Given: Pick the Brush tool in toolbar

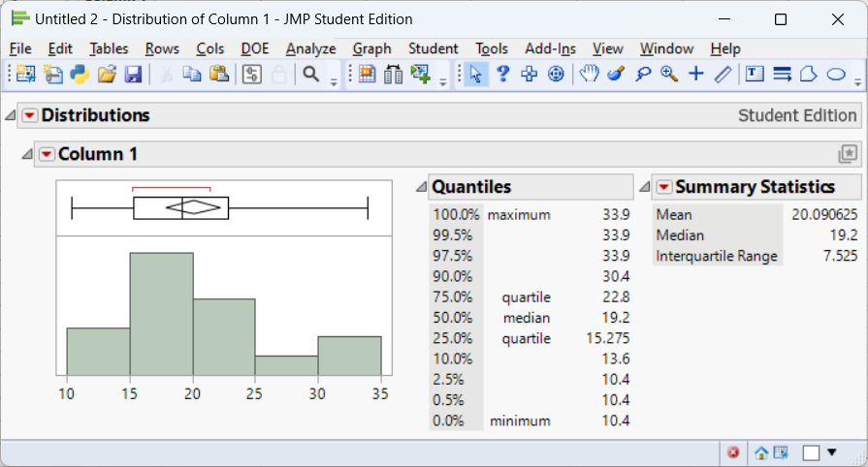Looking at the screenshot, I should 615,75.
